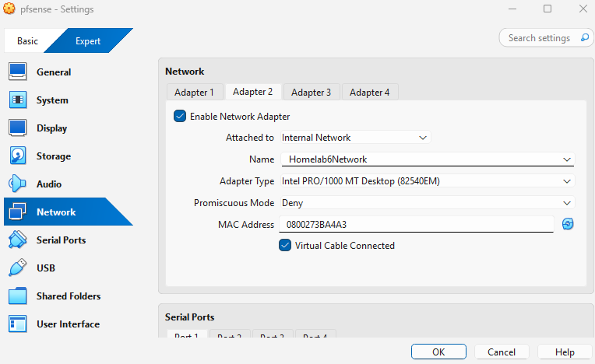
Task: Select the User Interface layout icon
Action: coord(17,324)
